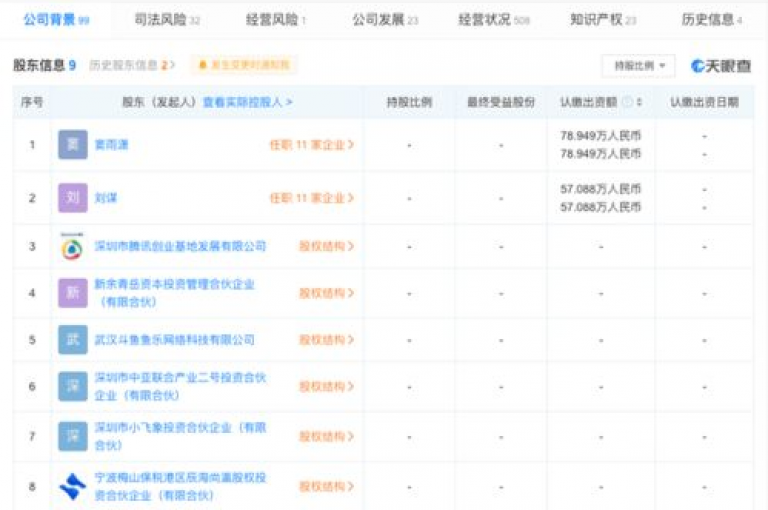
Task: Open 武汉斗鱼鱼乐网络科技有限公司 link
Action: (174, 340)
